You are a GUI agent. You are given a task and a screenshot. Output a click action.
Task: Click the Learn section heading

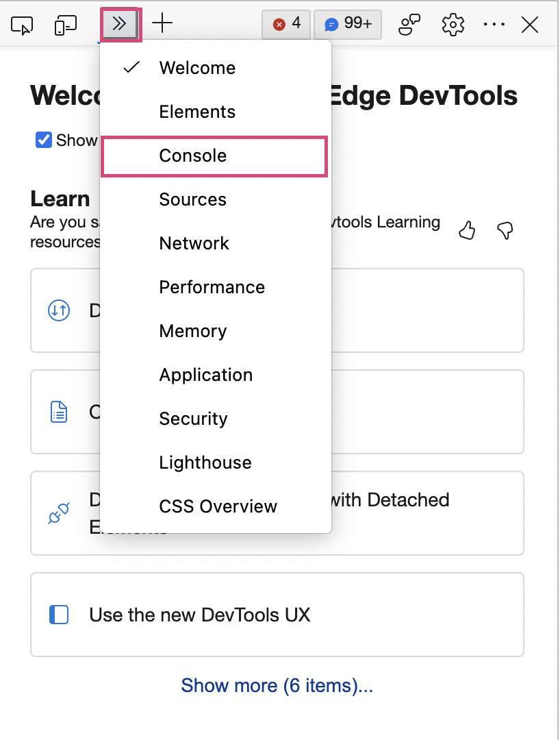pyautogui.click(x=60, y=199)
